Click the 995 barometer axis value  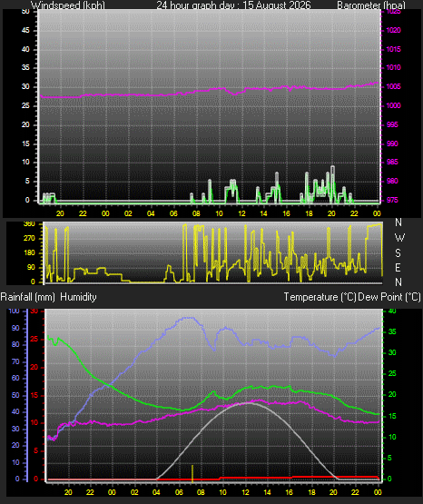tap(392, 124)
